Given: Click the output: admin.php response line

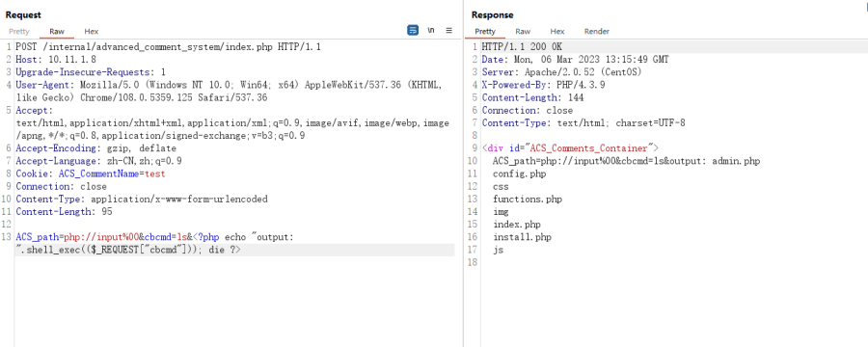Looking at the screenshot, I should click(x=626, y=161).
